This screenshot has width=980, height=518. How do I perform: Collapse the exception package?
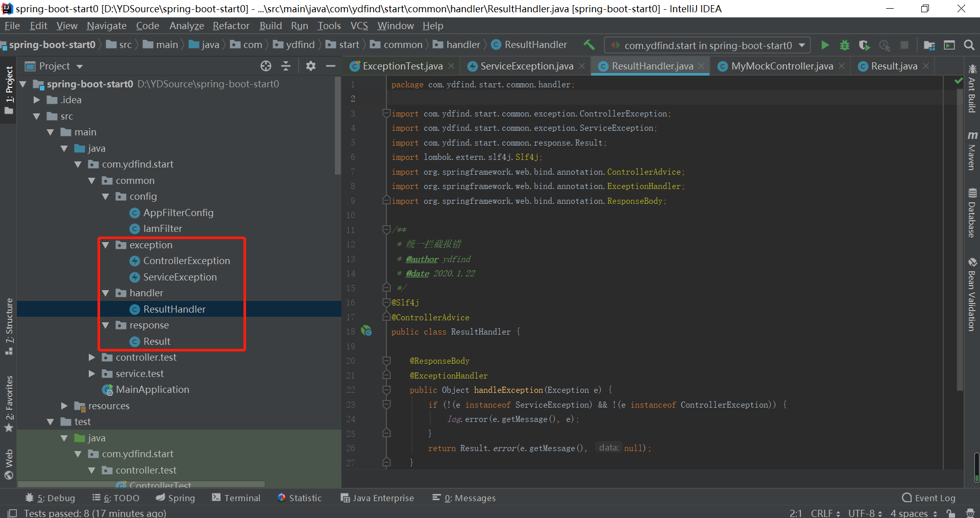[x=106, y=245]
